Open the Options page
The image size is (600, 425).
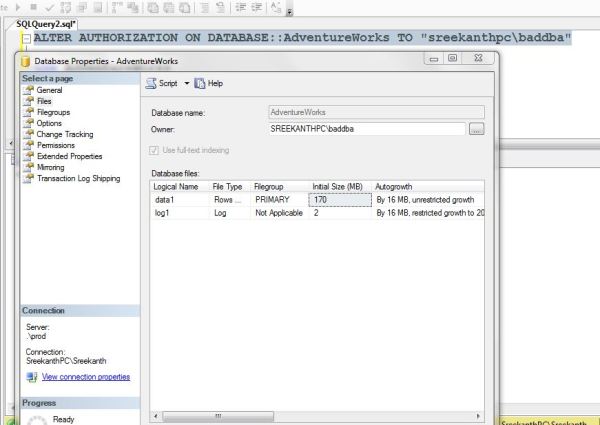coord(50,123)
